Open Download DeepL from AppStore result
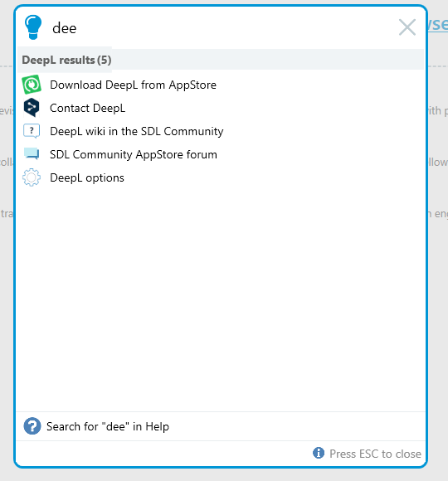Screen dimensions: 448x481 tap(220, 85)
